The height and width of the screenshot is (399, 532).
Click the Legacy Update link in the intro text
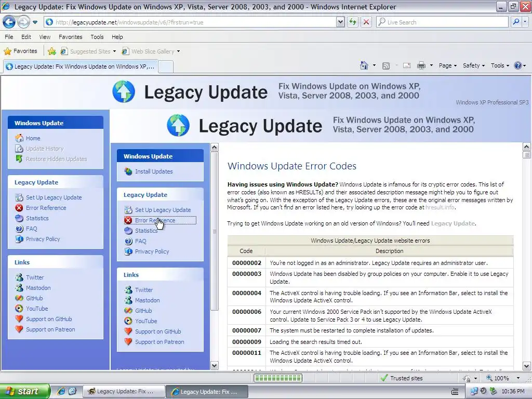(x=453, y=223)
